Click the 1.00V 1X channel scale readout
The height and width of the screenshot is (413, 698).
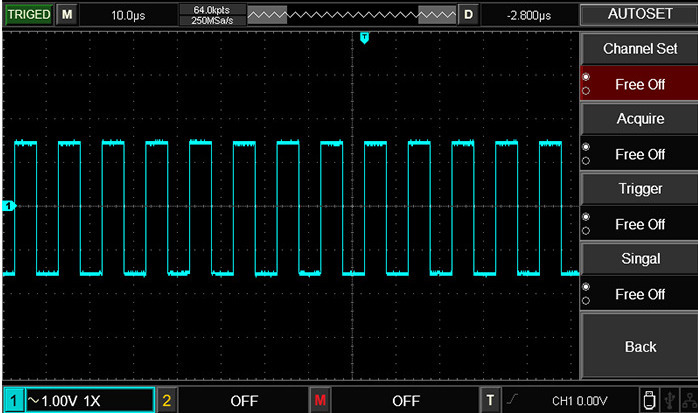click(71, 401)
